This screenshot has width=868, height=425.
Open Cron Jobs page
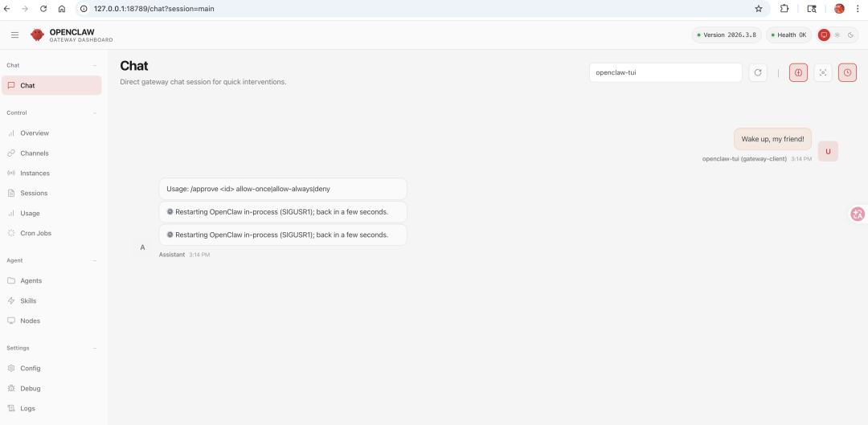51,233
